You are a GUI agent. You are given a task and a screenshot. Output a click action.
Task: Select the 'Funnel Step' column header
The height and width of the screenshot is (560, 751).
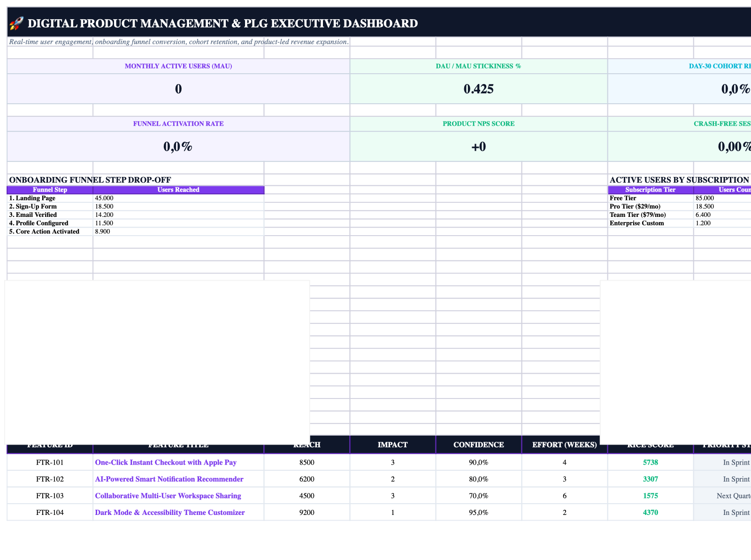click(50, 190)
